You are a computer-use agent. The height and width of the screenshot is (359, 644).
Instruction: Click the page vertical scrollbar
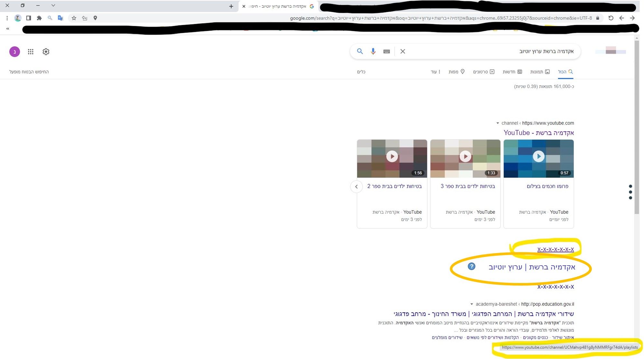pyautogui.click(x=637, y=129)
